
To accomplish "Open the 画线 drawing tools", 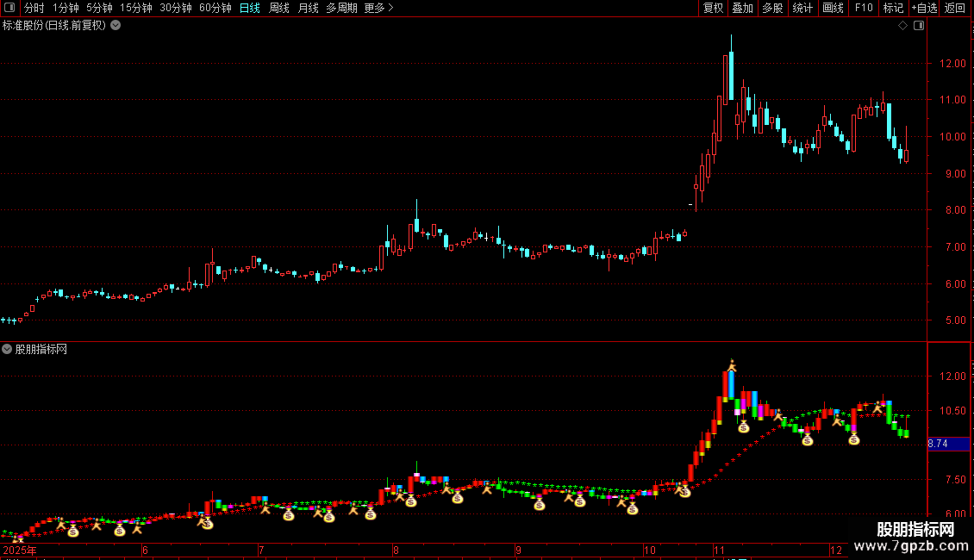I will tap(833, 8).
